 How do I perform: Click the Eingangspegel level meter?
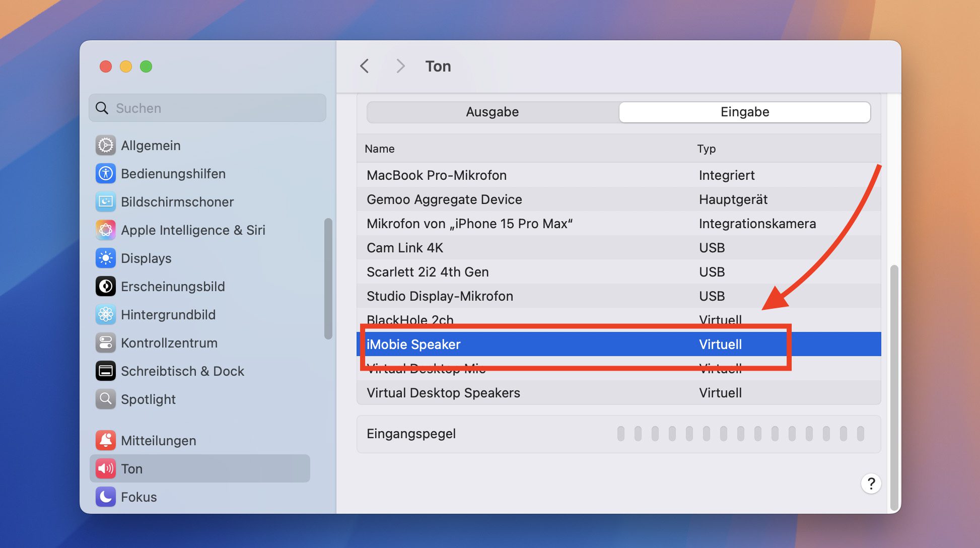tap(740, 434)
